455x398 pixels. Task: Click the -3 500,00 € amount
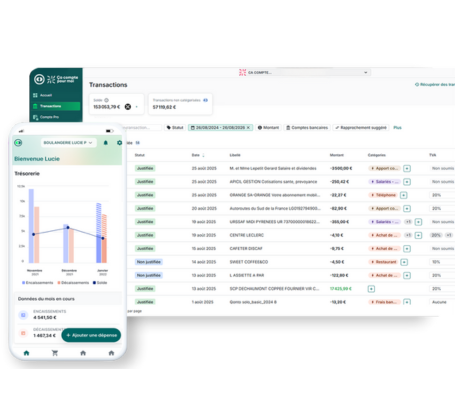pyautogui.click(x=341, y=168)
